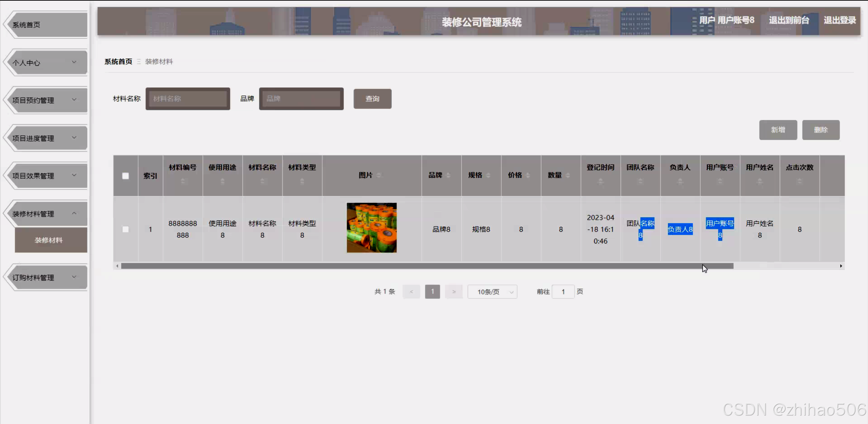
Task: Sort the 价格 column
Action: coord(528,175)
